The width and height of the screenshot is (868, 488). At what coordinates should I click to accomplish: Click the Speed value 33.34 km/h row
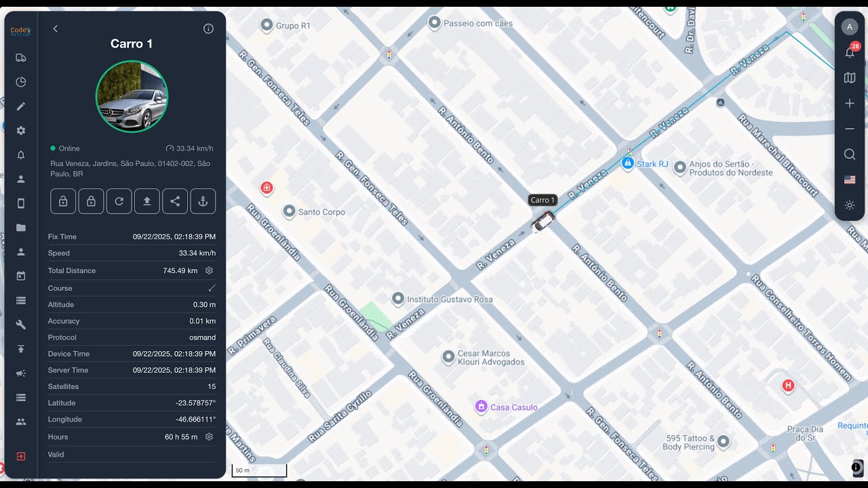(132, 253)
